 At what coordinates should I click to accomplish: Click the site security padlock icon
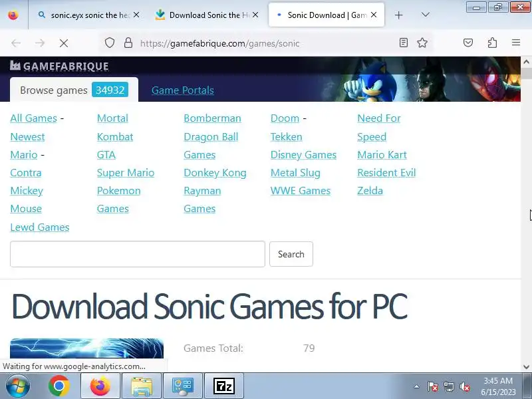click(128, 43)
